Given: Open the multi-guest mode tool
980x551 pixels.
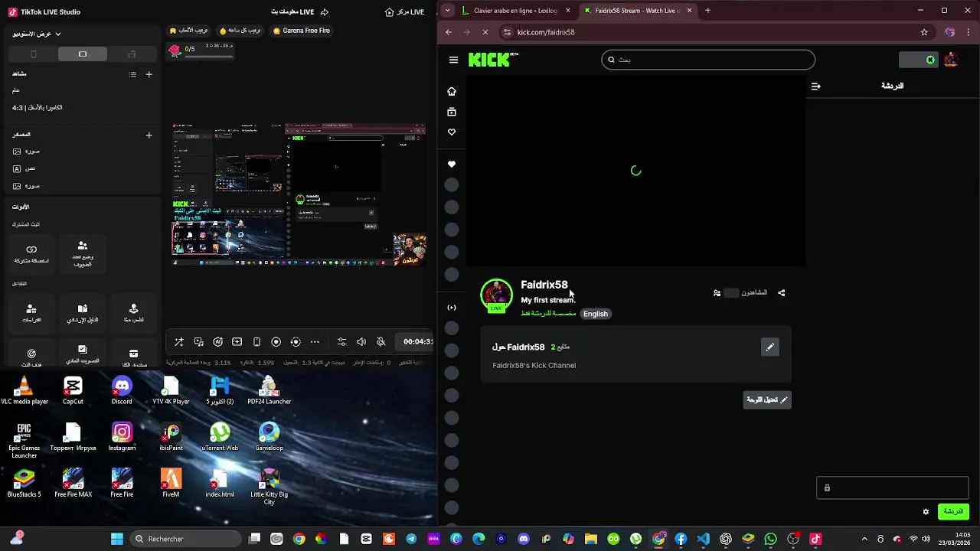Looking at the screenshot, I should tap(83, 255).
